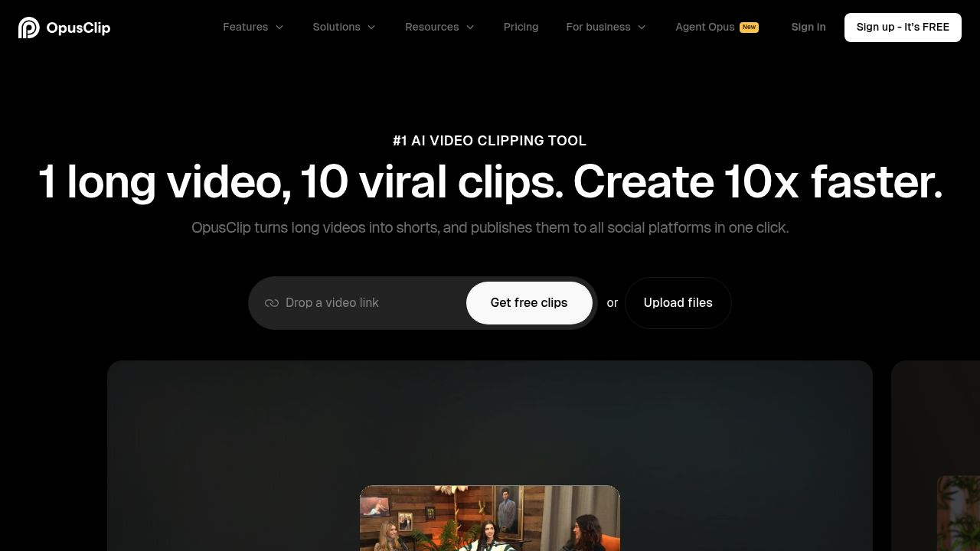Click the Upload files button

(678, 302)
